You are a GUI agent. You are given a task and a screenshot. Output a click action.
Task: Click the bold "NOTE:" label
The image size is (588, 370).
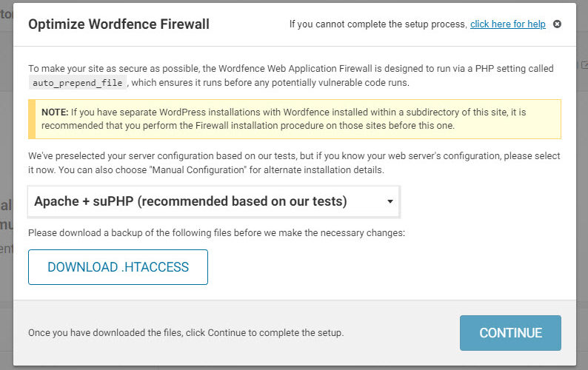click(55, 112)
